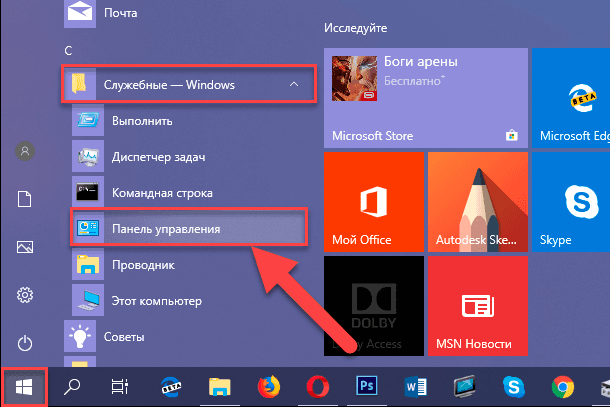
Task: Open Проводник from the list
Action: tap(189, 265)
